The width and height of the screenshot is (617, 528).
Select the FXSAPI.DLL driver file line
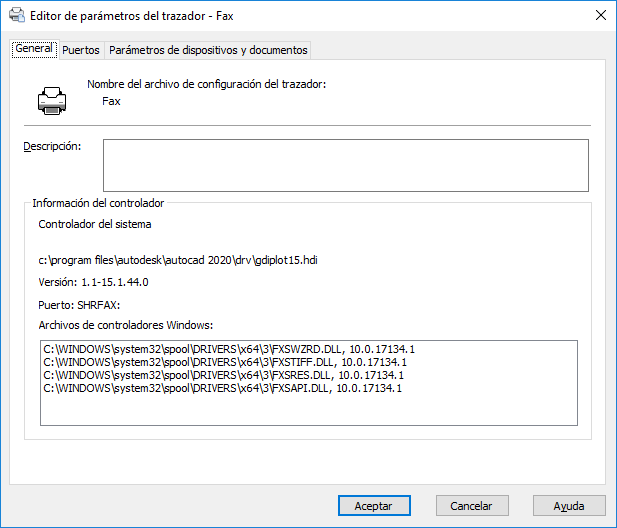click(x=222, y=388)
